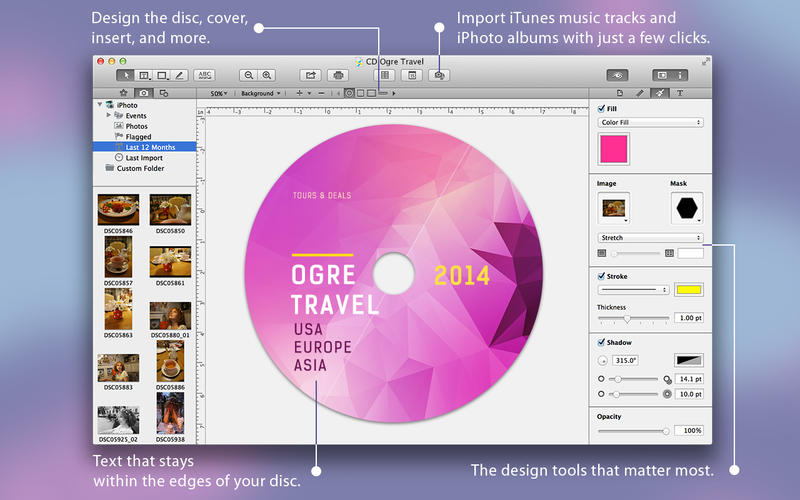800x500 pixels.
Task: Disable the Stroke checkbox
Action: click(x=600, y=275)
